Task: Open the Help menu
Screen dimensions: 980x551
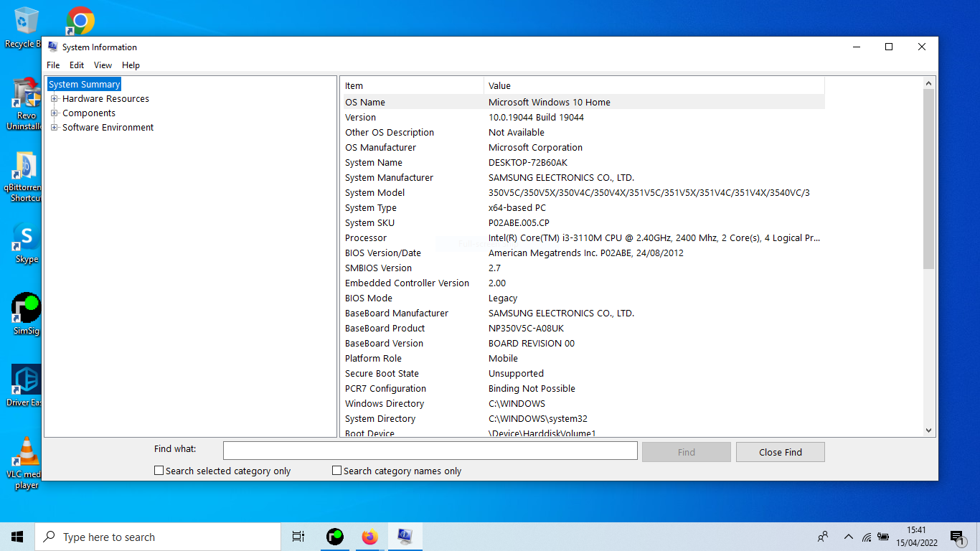Action: click(x=131, y=65)
